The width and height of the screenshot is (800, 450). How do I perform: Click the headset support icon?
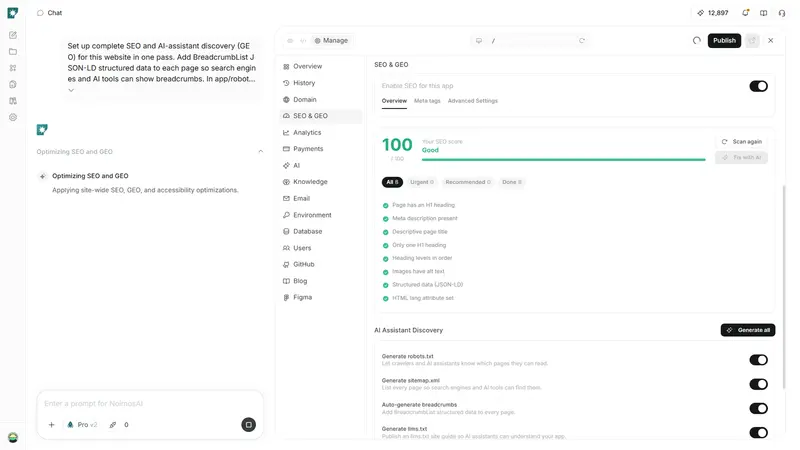pyautogui.click(x=782, y=13)
